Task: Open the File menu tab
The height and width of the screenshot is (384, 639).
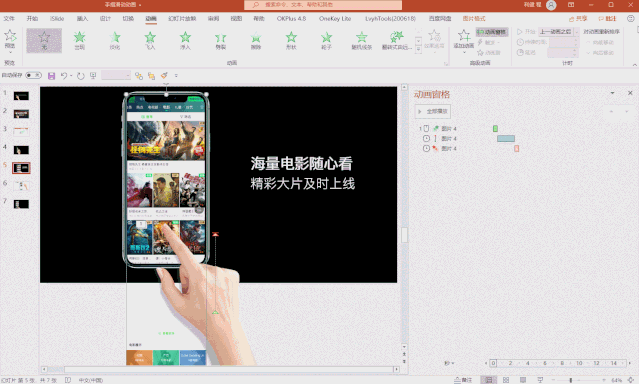Action: click(9, 19)
